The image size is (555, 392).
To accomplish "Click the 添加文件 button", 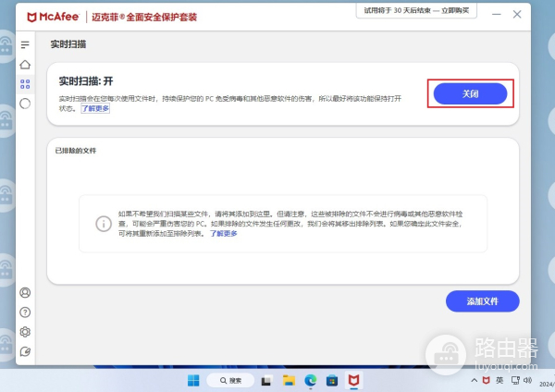I will point(483,301).
